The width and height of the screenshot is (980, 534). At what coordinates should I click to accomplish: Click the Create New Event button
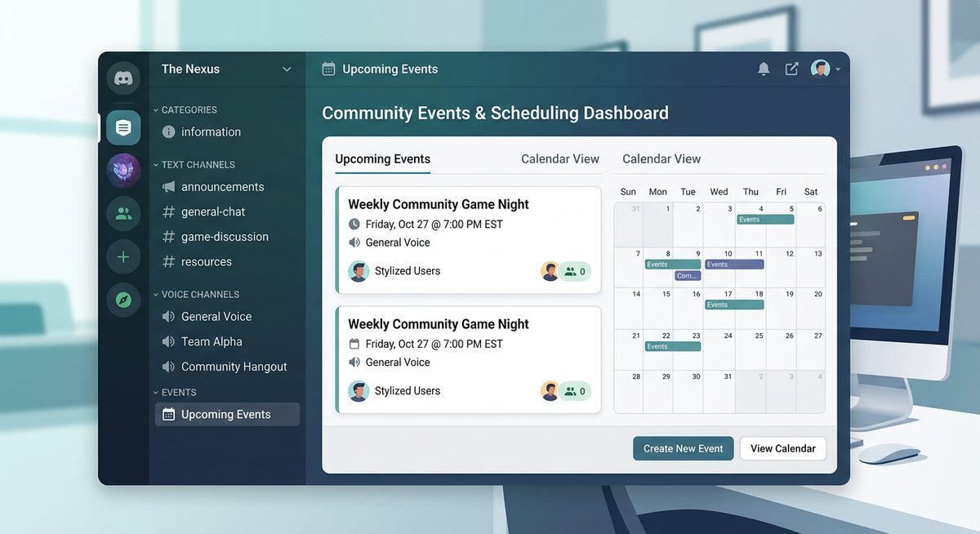(683, 448)
